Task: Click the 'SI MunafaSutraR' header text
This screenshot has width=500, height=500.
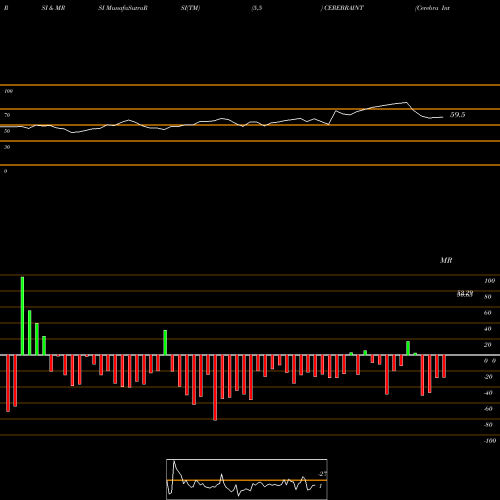Action: (123, 8)
